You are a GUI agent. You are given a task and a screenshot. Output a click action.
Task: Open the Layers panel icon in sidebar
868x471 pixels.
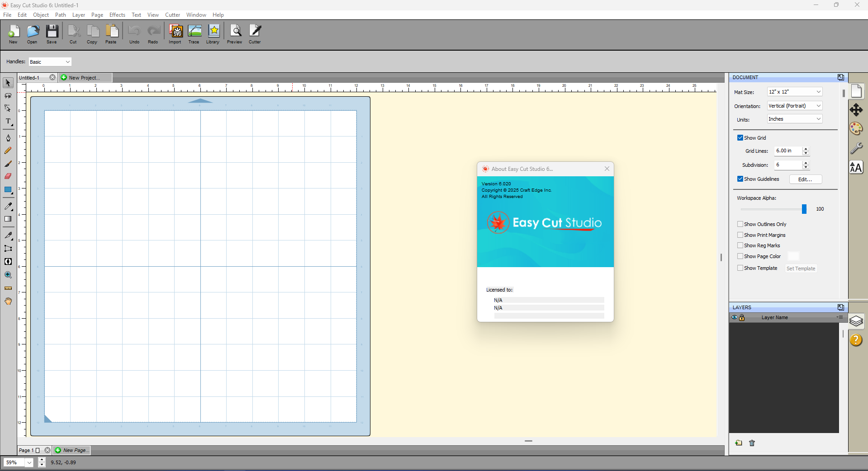tap(856, 321)
